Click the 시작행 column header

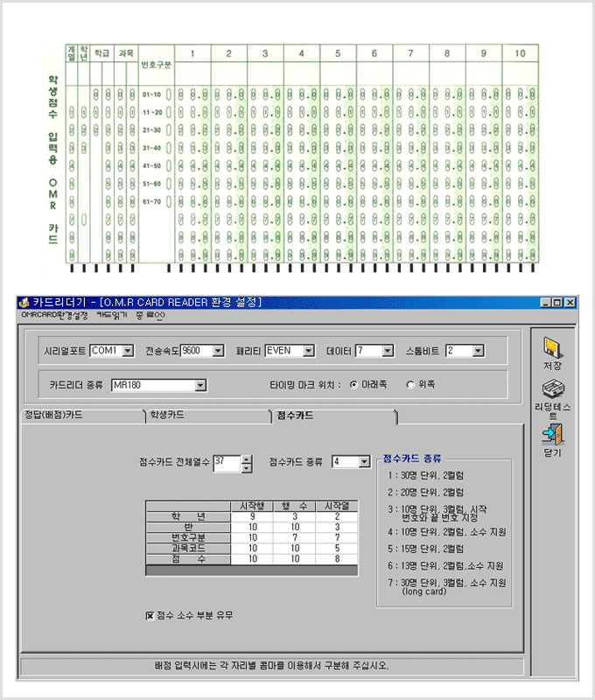click(x=252, y=507)
